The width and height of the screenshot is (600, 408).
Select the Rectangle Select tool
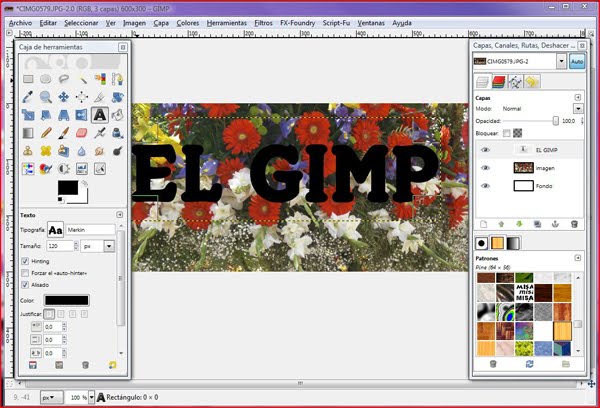pyautogui.click(x=28, y=79)
